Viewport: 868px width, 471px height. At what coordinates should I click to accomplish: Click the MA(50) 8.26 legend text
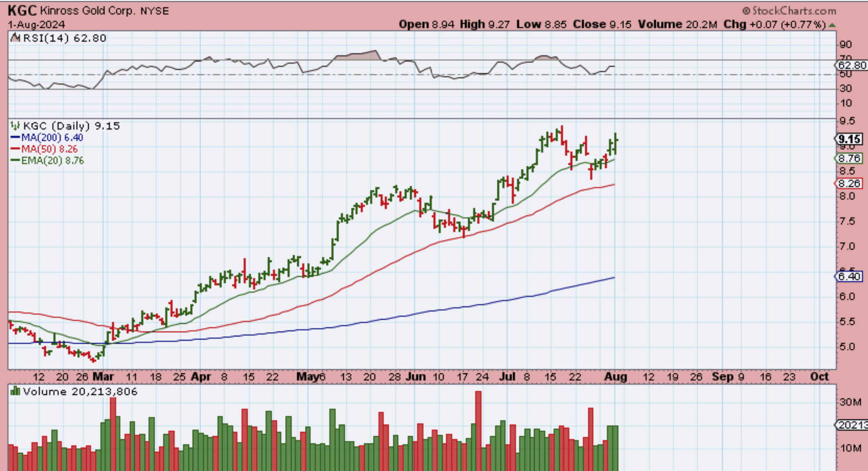pos(49,149)
